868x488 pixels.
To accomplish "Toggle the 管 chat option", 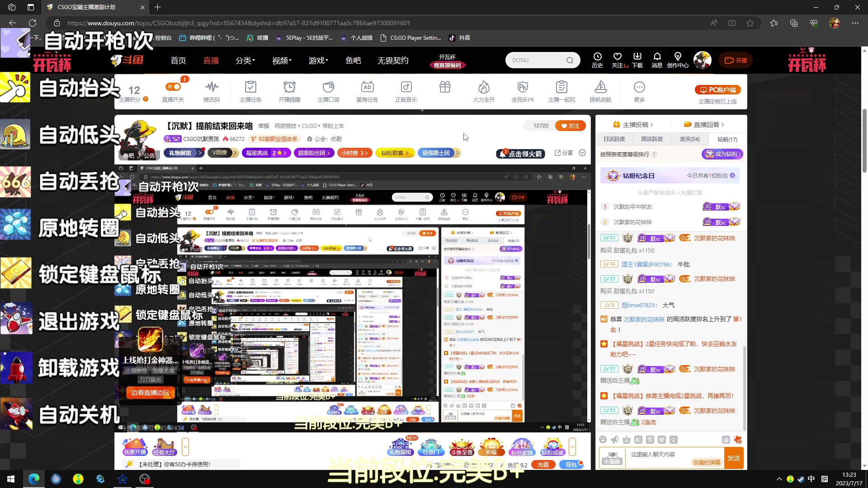I will coord(650,440).
